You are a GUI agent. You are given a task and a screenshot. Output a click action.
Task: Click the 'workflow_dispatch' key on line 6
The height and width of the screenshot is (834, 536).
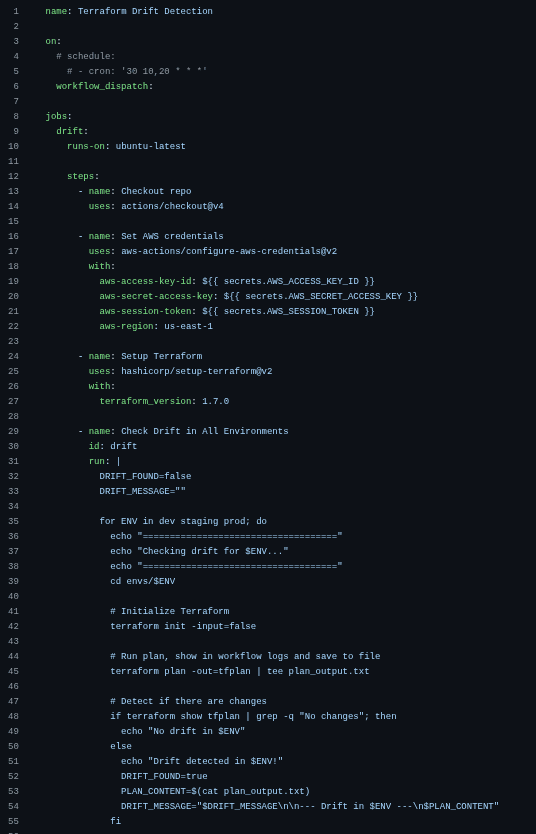(102, 86)
